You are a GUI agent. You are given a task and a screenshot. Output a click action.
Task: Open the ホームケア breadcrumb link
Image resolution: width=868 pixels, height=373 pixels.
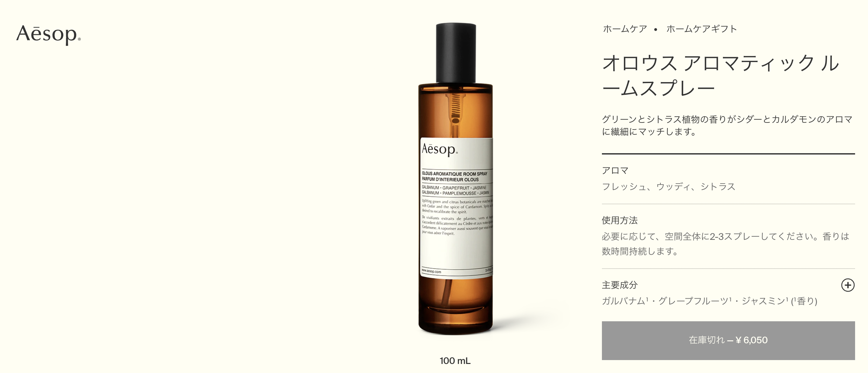[625, 29]
